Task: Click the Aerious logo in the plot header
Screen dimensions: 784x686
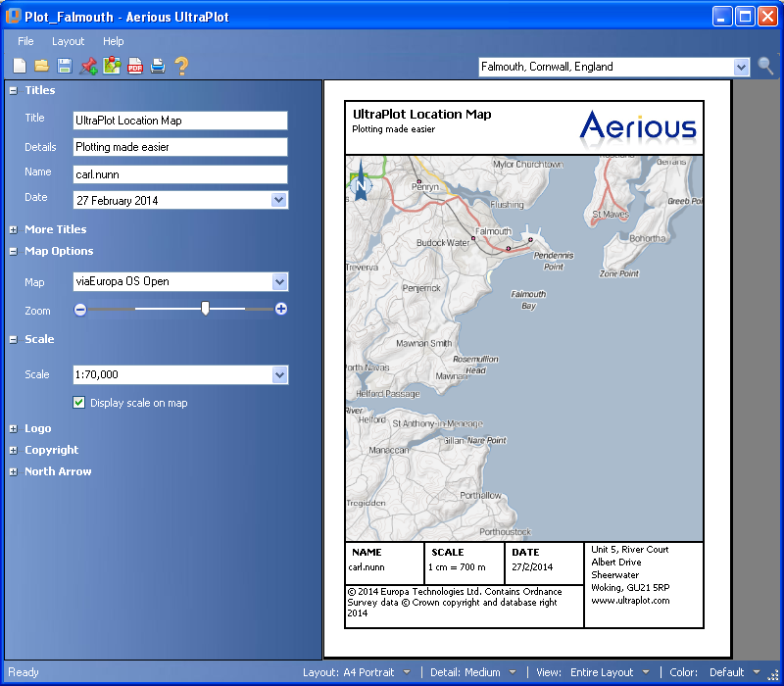Action: click(x=638, y=128)
